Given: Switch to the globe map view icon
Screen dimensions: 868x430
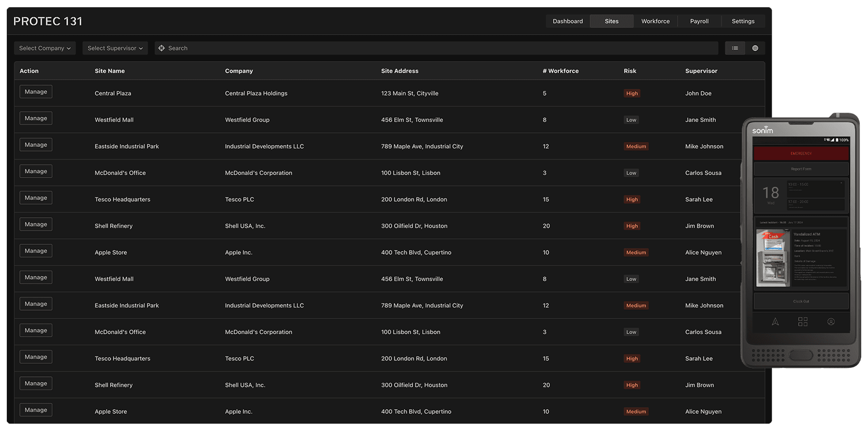Looking at the screenshot, I should [x=755, y=48].
